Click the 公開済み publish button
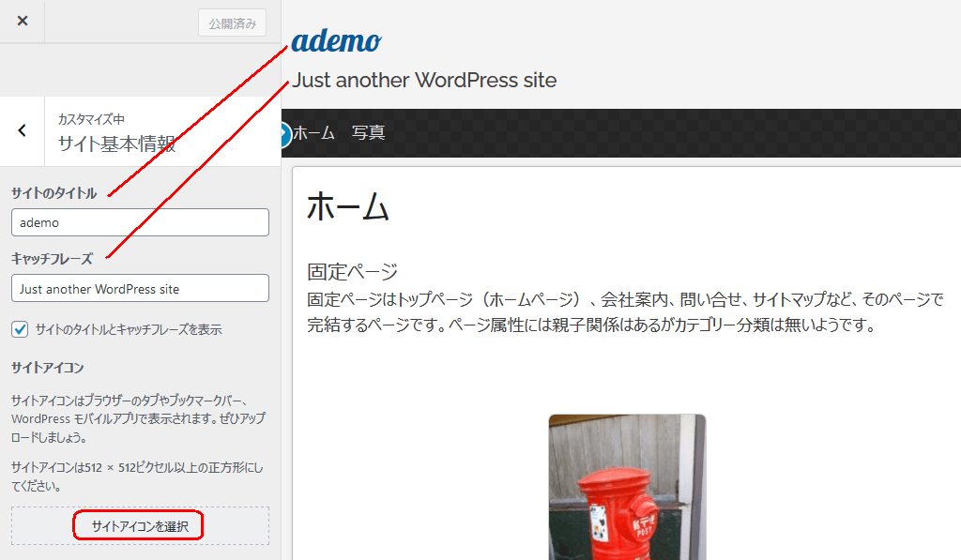The width and height of the screenshot is (961, 560). point(233,23)
